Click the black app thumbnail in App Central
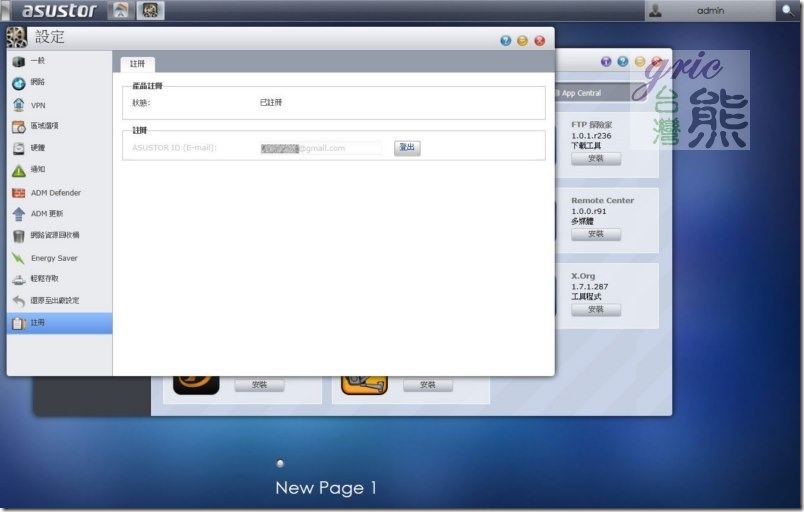 pos(196,385)
